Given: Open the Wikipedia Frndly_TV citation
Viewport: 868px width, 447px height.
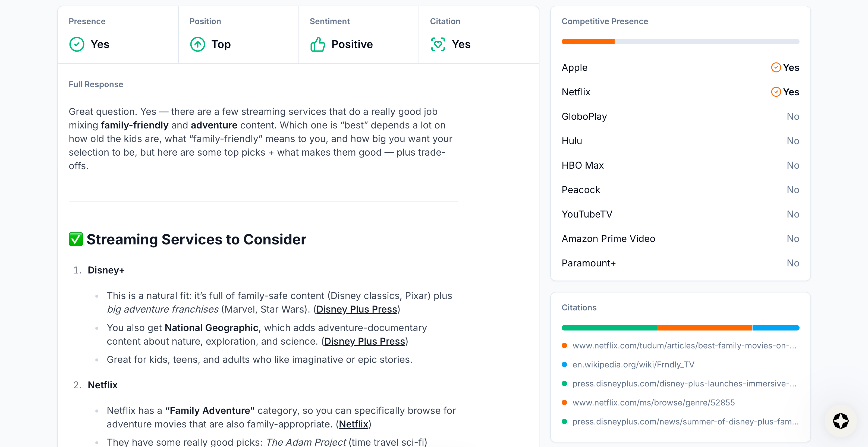Looking at the screenshot, I should [633, 364].
